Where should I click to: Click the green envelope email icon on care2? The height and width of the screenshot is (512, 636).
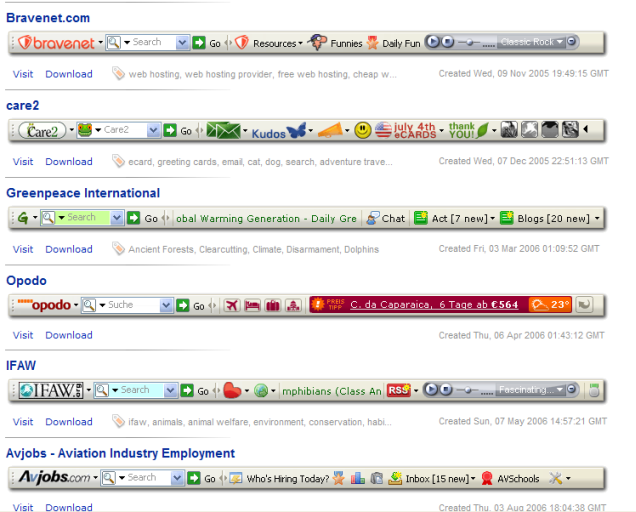click(x=223, y=130)
